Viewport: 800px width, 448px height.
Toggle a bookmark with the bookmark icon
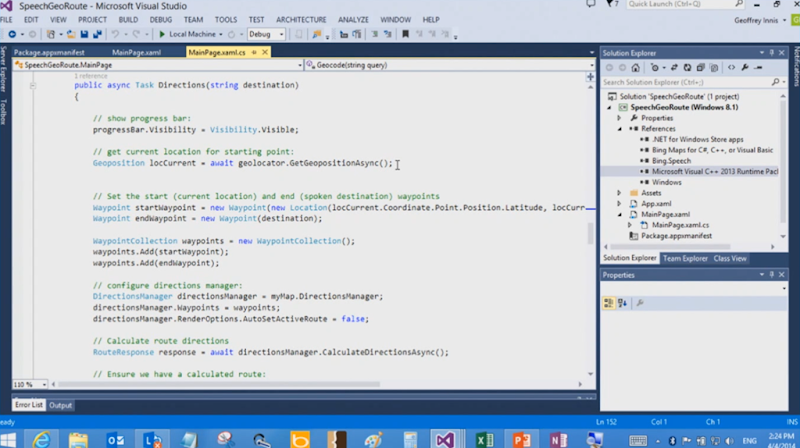pyautogui.click(x=406, y=34)
